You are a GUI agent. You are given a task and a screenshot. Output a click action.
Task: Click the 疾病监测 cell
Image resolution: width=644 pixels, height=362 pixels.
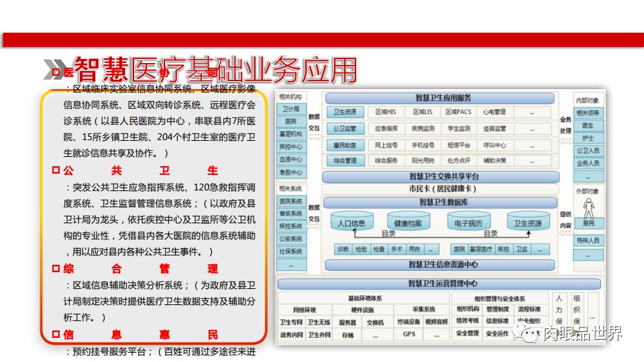[423, 129]
